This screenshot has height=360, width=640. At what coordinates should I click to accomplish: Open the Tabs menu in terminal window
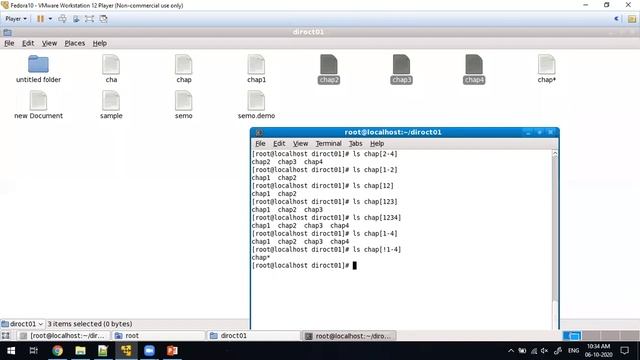point(356,144)
